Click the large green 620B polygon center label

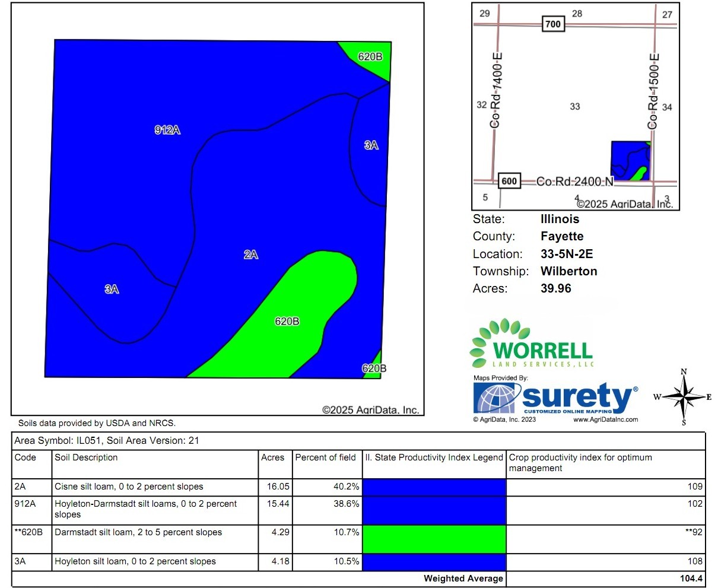[x=287, y=322]
